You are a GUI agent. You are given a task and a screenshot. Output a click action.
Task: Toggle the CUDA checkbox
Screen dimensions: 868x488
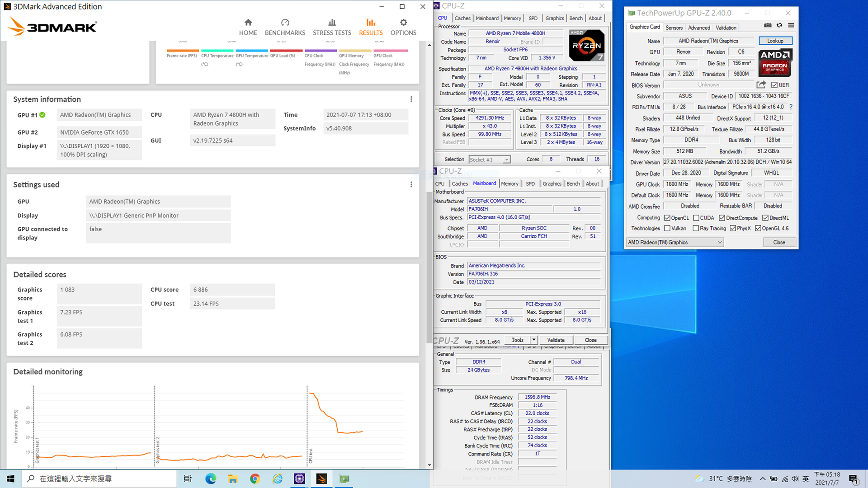point(696,218)
